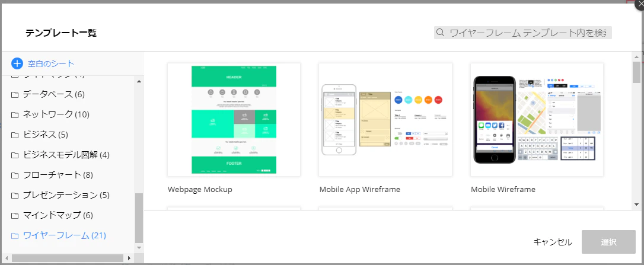Click category list scroll down arrow

[x=139, y=248]
